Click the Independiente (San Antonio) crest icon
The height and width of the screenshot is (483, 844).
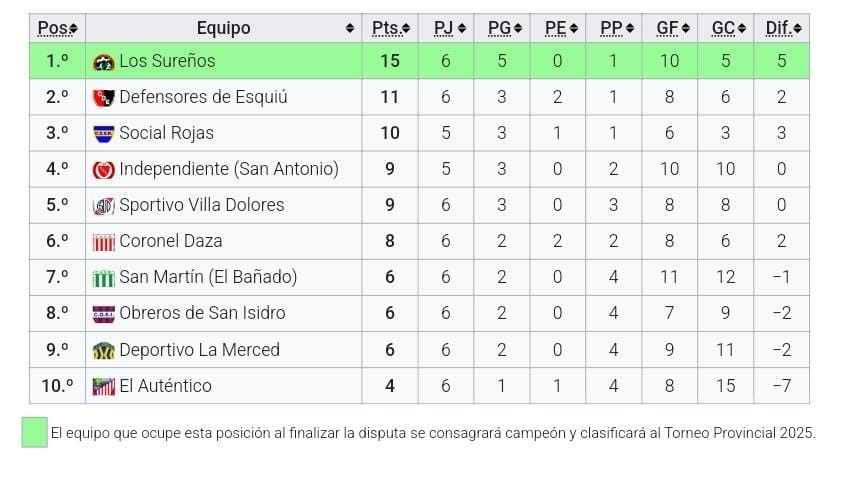[x=103, y=170]
